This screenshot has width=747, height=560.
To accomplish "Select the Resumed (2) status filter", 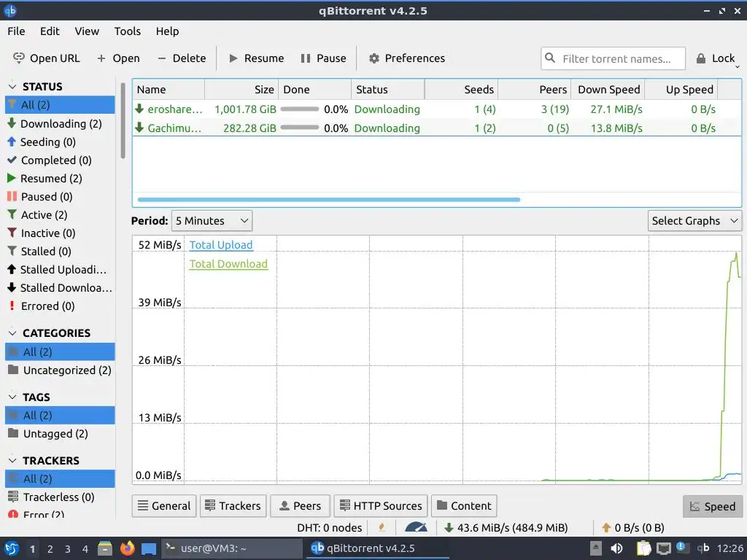I will 60,178.
